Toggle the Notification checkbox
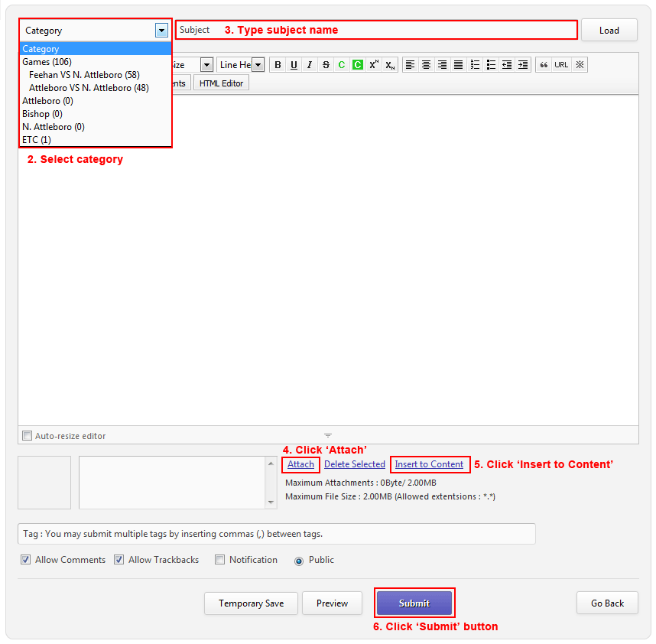This screenshot has width=656, height=644. pos(220,560)
